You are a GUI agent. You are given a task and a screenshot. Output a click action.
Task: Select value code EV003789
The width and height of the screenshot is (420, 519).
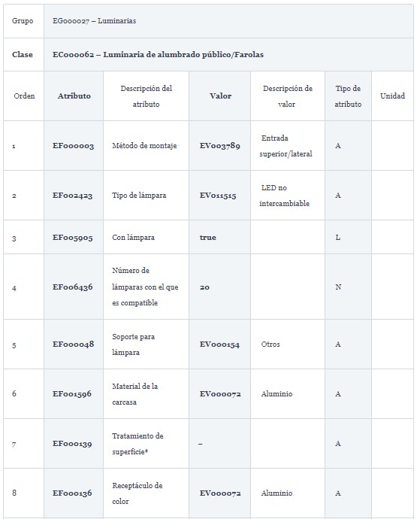(220, 146)
